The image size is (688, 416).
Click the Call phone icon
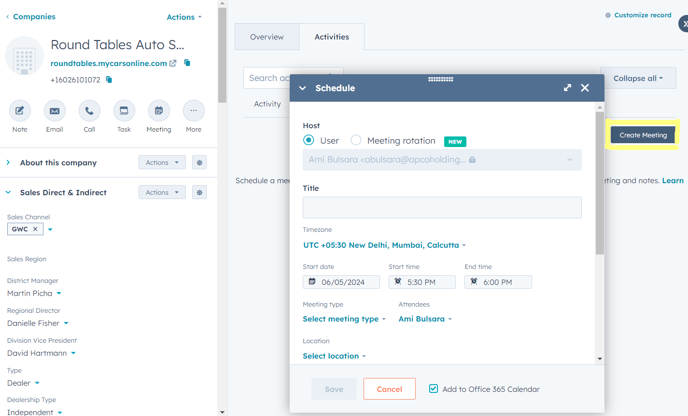click(89, 111)
